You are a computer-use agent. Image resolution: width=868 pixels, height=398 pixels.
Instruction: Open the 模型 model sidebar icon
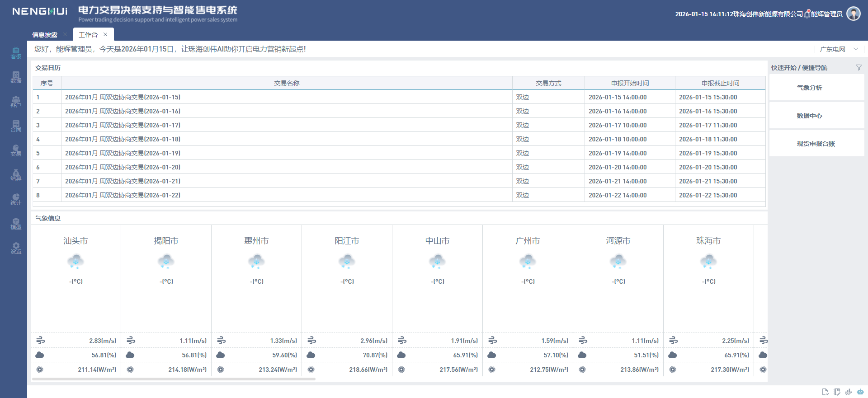pos(16,224)
